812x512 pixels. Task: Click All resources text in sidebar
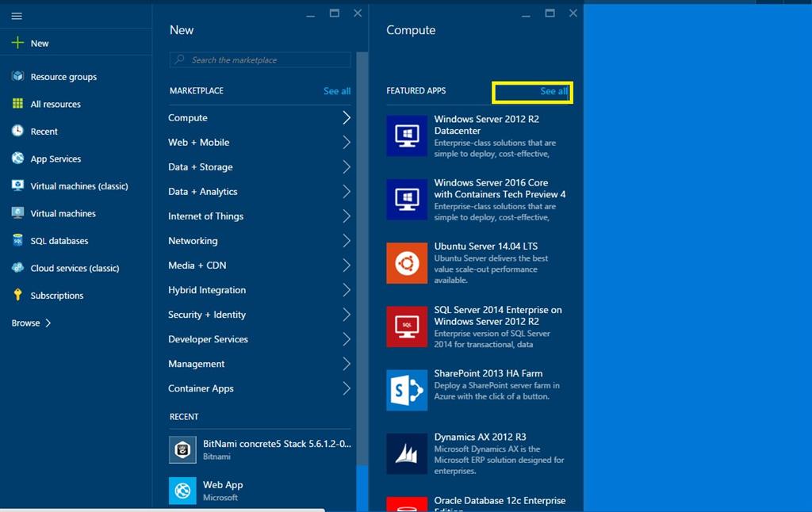pyautogui.click(x=56, y=104)
